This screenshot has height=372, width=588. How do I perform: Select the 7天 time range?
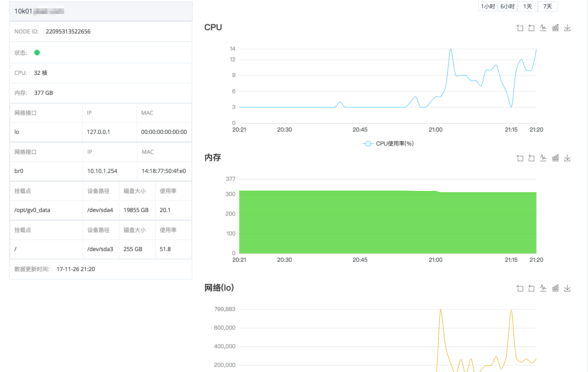pyautogui.click(x=548, y=6)
